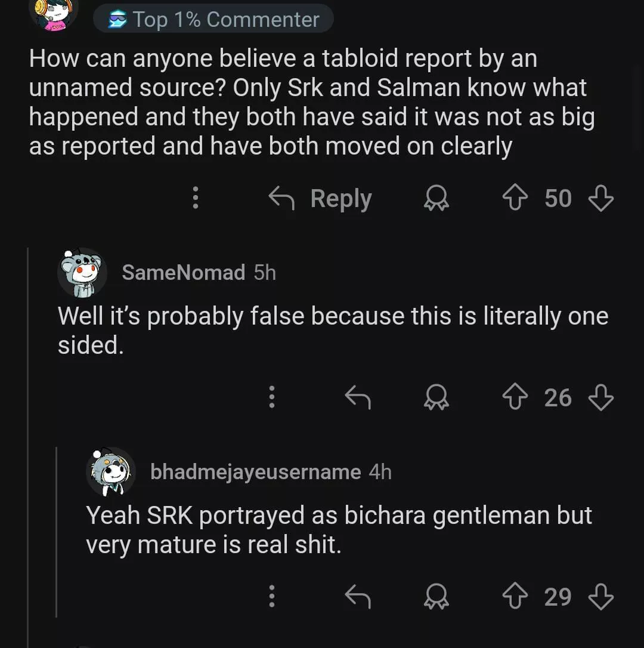644x648 pixels.
Task: Award bhadmejayeusername's comment
Action: click(436, 597)
